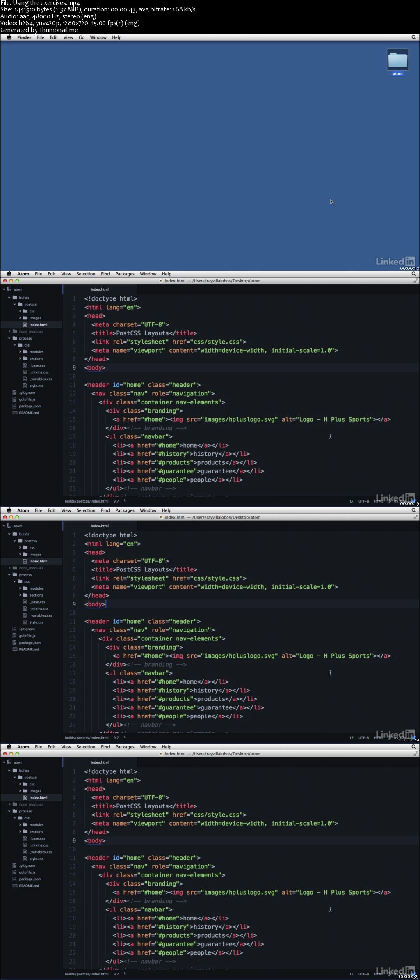Open the Selection menu in the 00:00:19 frame
This screenshot has width=420, height=980.
point(86,274)
